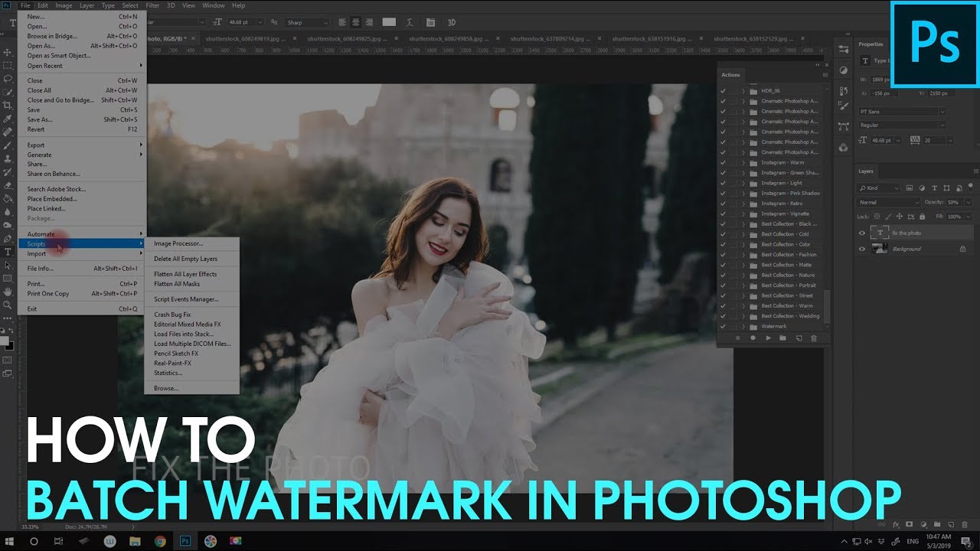Expand the Instagram - Vignette action set

coord(743,214)
